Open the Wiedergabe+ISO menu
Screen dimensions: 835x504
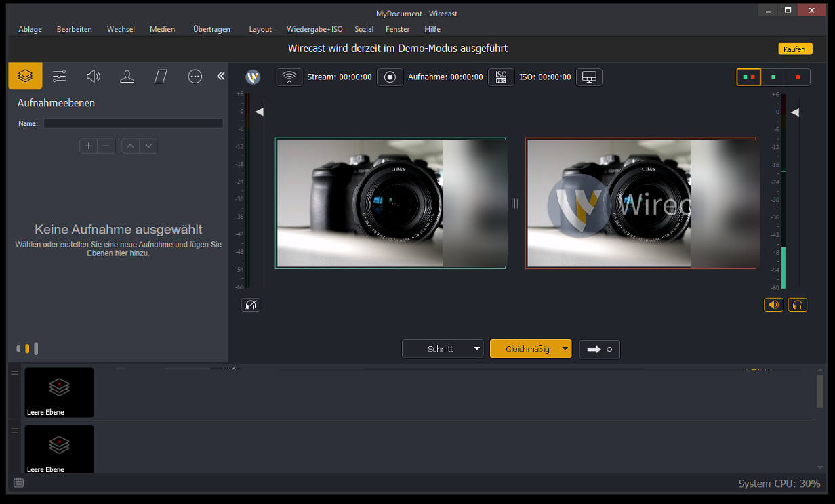[314, 29]
